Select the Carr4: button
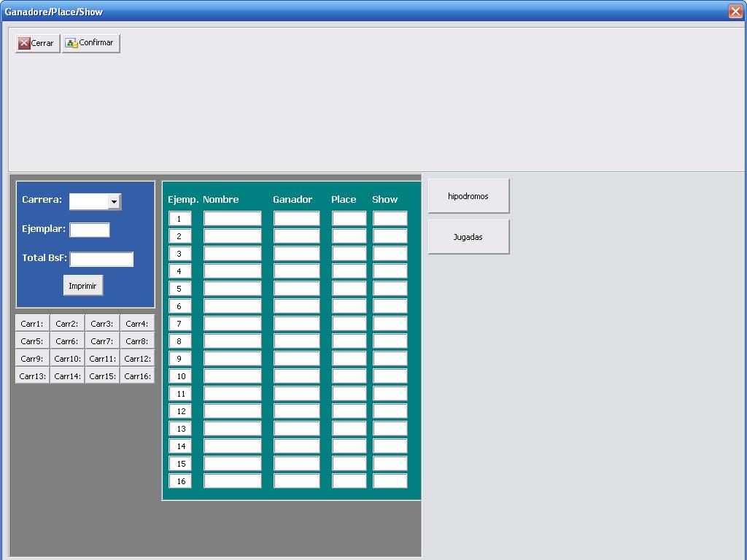Screen dimensions: 747x560 coord(137,323)
